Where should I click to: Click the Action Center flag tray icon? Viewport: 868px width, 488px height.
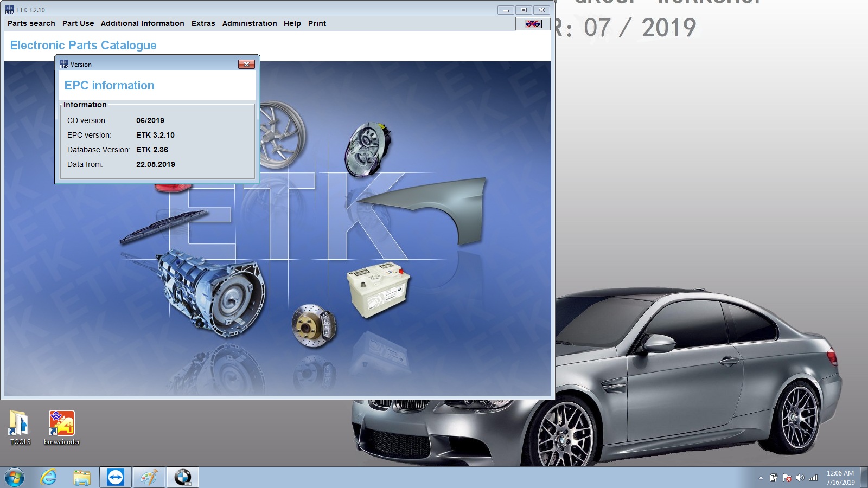787,478
